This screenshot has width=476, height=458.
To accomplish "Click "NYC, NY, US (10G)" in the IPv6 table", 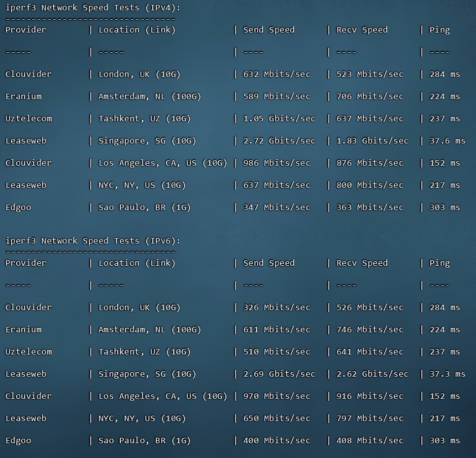I will pyautogui.click(x=142, y=419).
